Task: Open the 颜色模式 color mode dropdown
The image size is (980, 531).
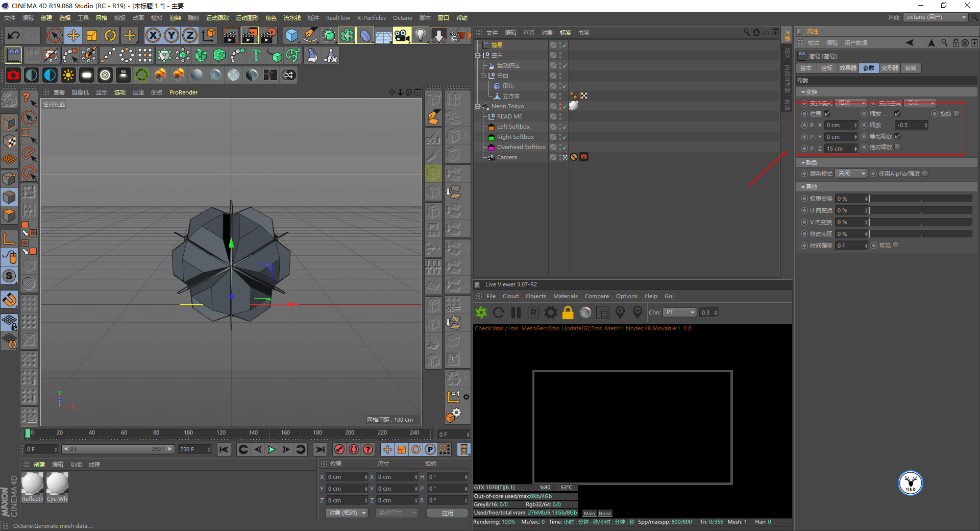Action: click(851, 174)
